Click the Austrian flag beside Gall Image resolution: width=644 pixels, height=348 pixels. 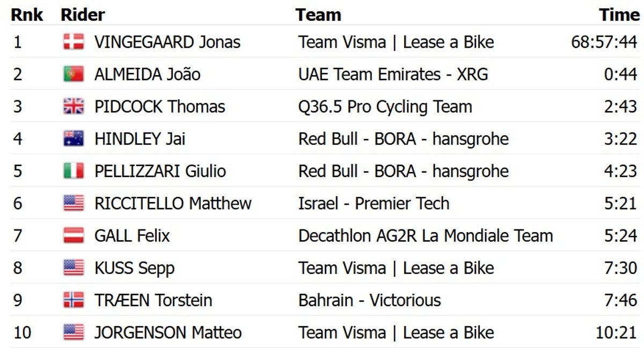coord(74,235)
